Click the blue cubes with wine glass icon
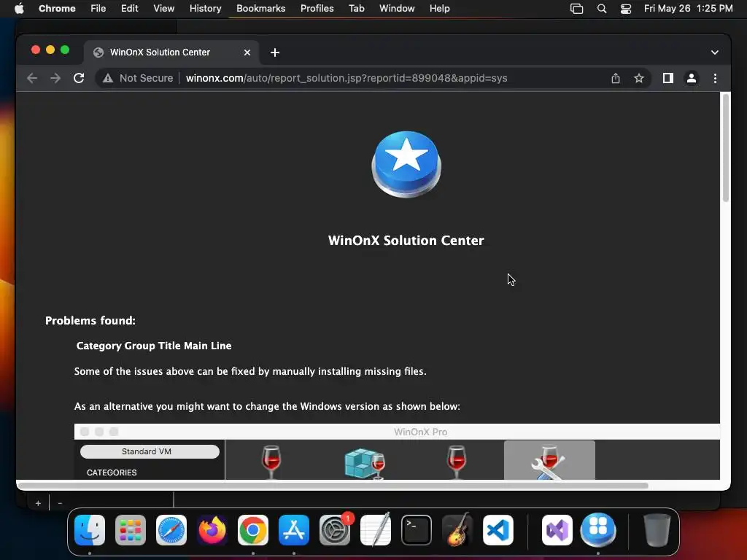The height and width of the screenshot is (560, 747). pos(365,463)
